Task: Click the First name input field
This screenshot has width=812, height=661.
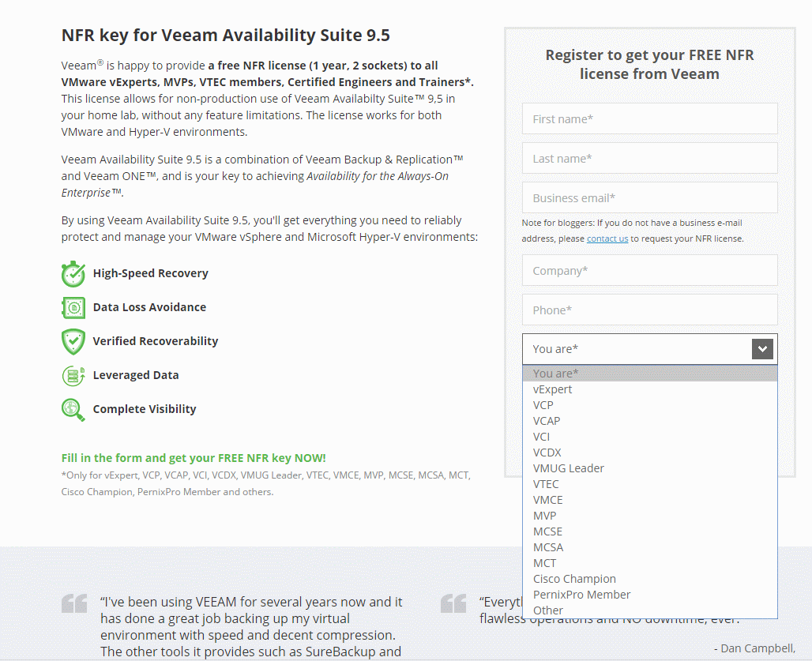Action: [649, 118]
